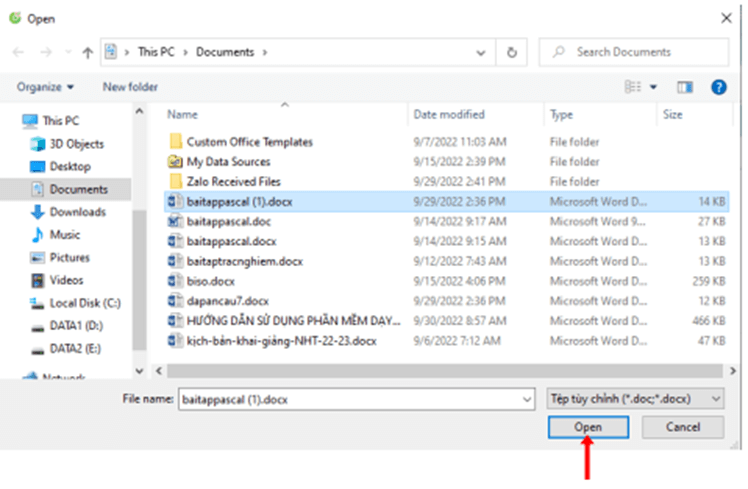Viewport: 748px width, 489px height.
Task: Refresh the Documents folder listing
Action: click(x=512, y=52)
